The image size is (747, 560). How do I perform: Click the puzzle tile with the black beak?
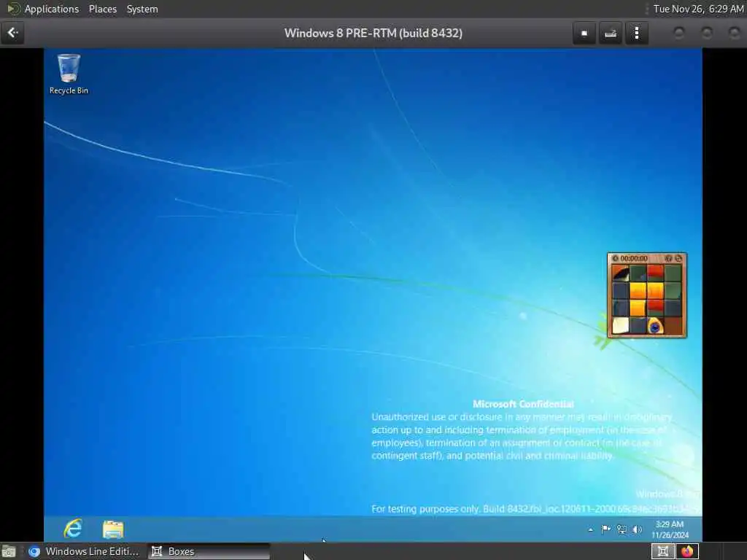point(620,273)
